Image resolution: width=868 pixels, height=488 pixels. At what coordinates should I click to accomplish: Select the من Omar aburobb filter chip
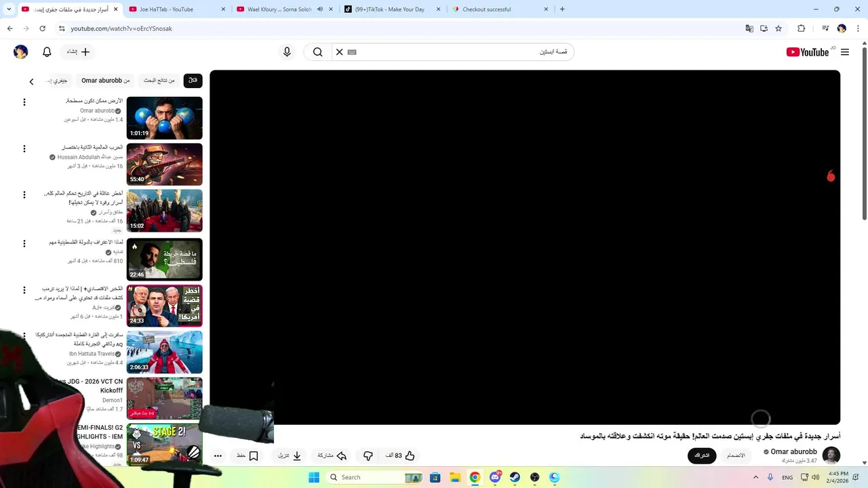[105, 81]
